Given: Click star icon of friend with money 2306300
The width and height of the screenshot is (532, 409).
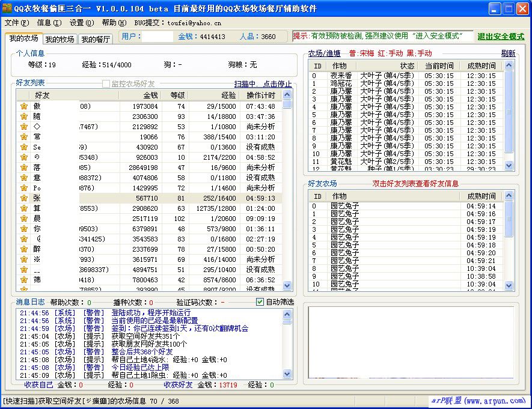Looking at the screenshot, I should click(x=24, y=117).
